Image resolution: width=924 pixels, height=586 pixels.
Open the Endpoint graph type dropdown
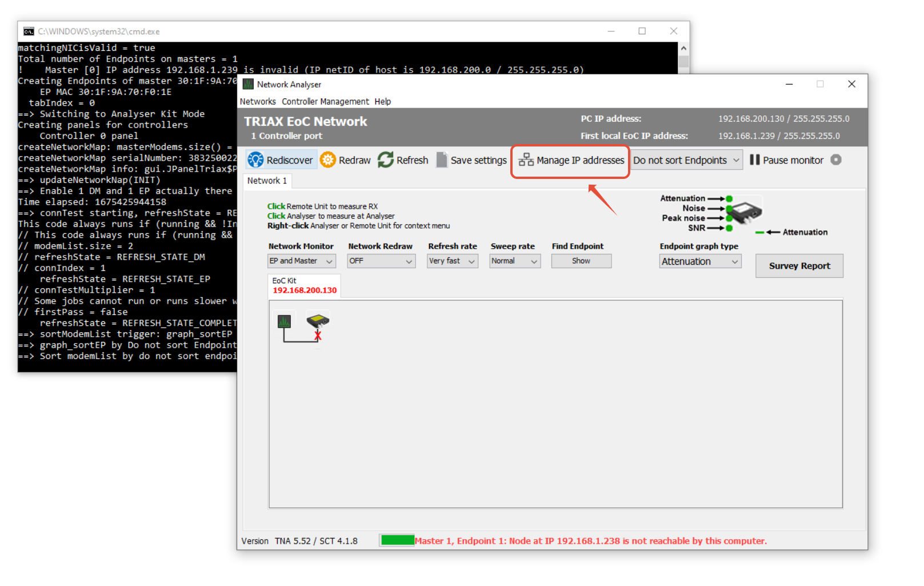click(x=700, y=261)
